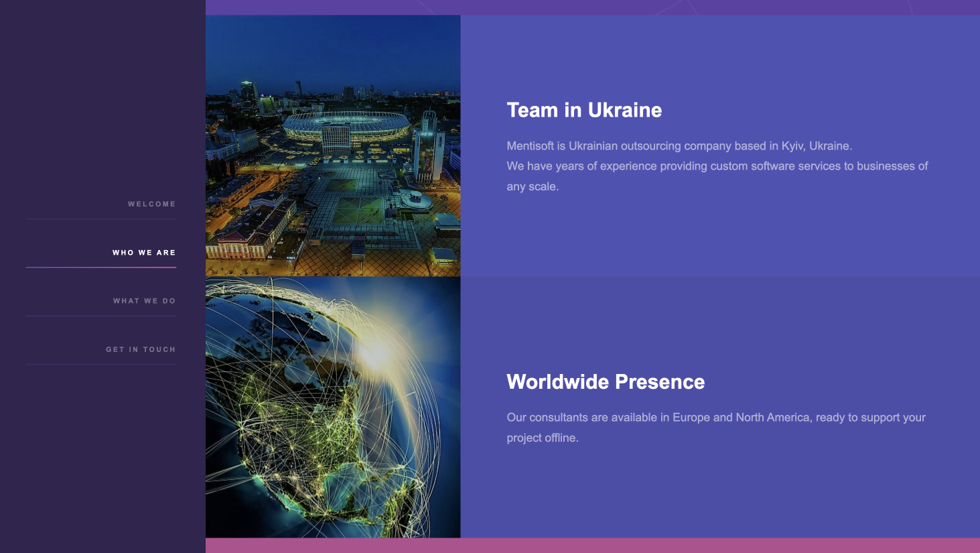Jump to Get In Touch section
980x553 pixels.
click(141, 349)
